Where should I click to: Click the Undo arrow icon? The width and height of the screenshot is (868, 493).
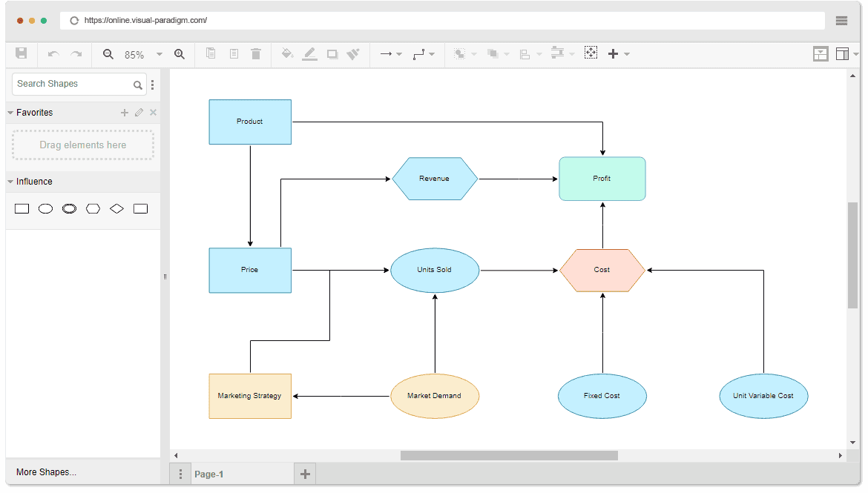[x=53, y=53]
